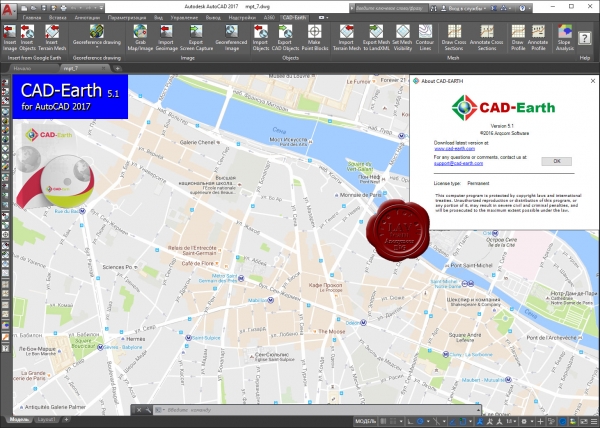Select the Annotate Profile tool

pos(538,37)
